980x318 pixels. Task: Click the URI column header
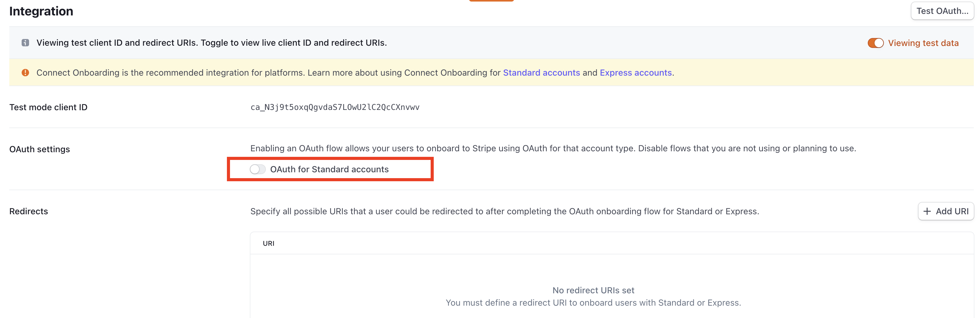tap(268, 244)
